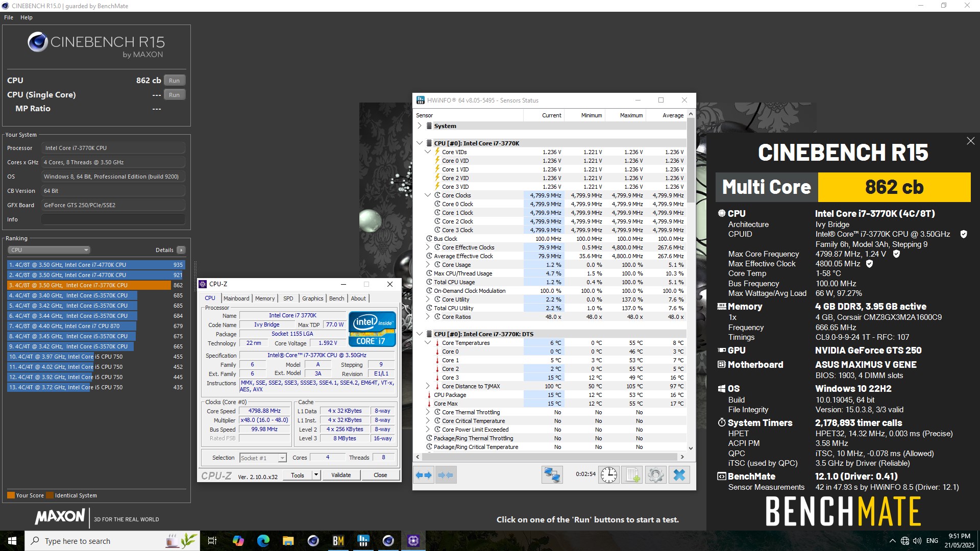Reset HWiNFO sensor timer clock icon
The width and height of the screenshot is (980, 551).
[608, 475]
